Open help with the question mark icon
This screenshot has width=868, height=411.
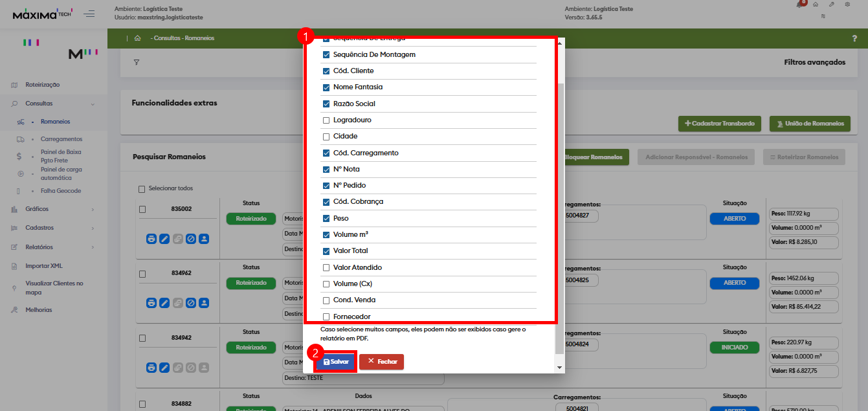tap(854, 38)
